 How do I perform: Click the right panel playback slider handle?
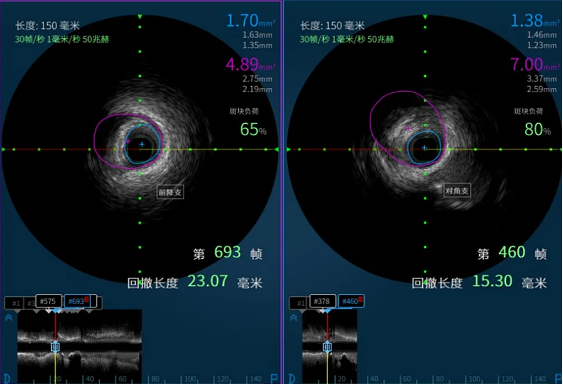coord(327,347)
